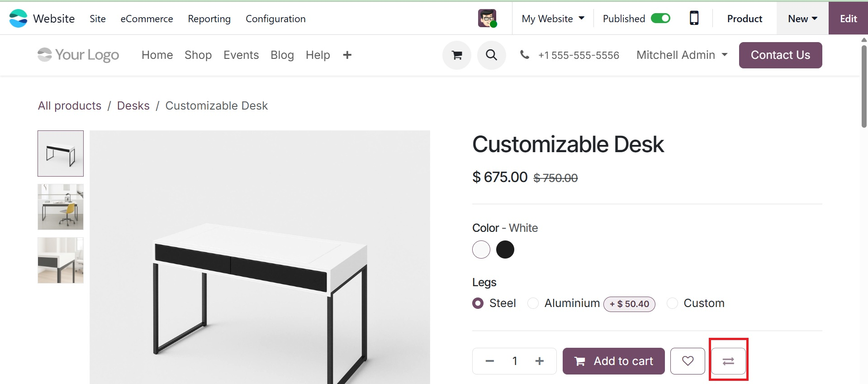Select the second desk thumbnail with yellow chair

coord(61,207)
